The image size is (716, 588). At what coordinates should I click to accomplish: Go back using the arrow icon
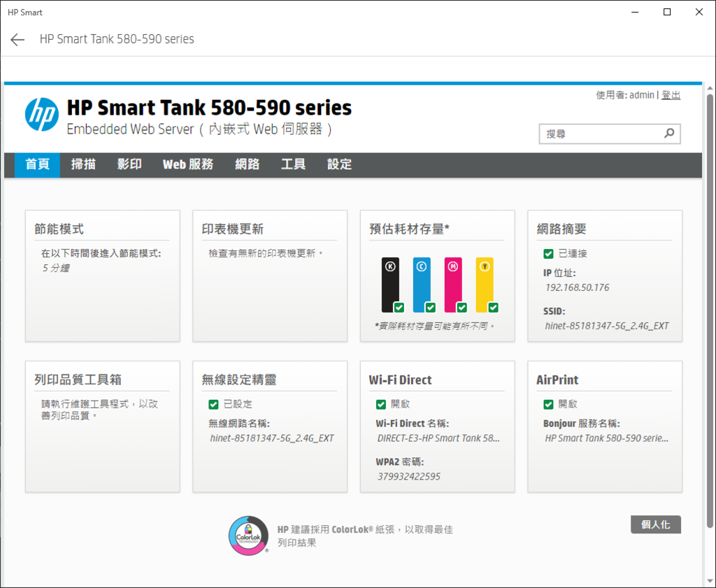coord(17,40)
